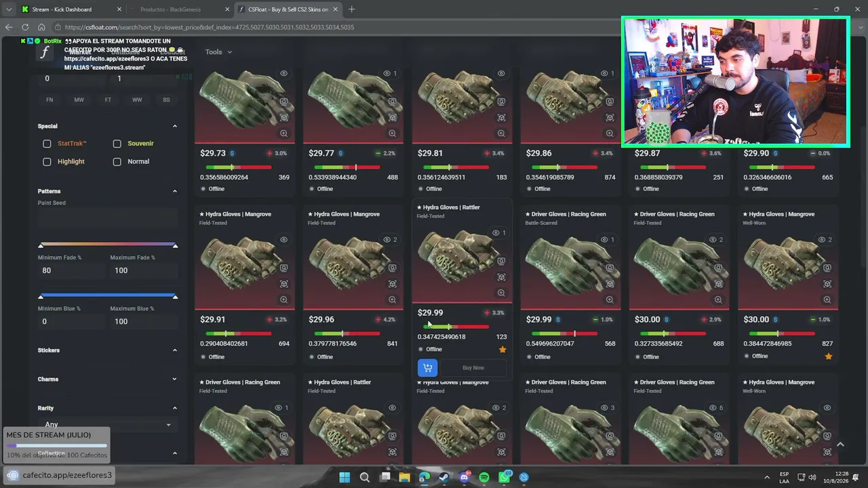Screen dimensions: 868x488
Task: Open 3D inspect on the $29.99 Rattler gloves
Action: (501, 277)
